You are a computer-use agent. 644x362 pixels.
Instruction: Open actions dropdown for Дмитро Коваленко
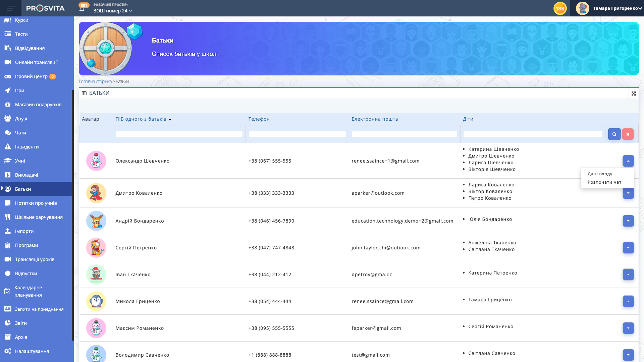coord(628,193)
